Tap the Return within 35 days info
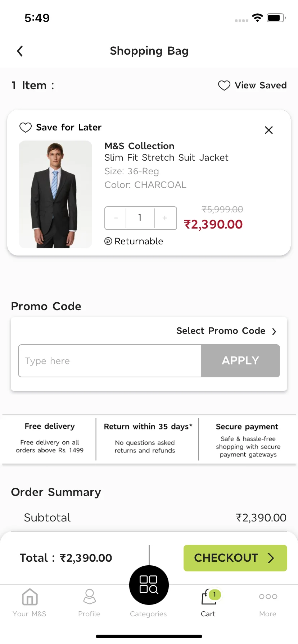This screenshot has width=298, height=644. coord(148,438)
